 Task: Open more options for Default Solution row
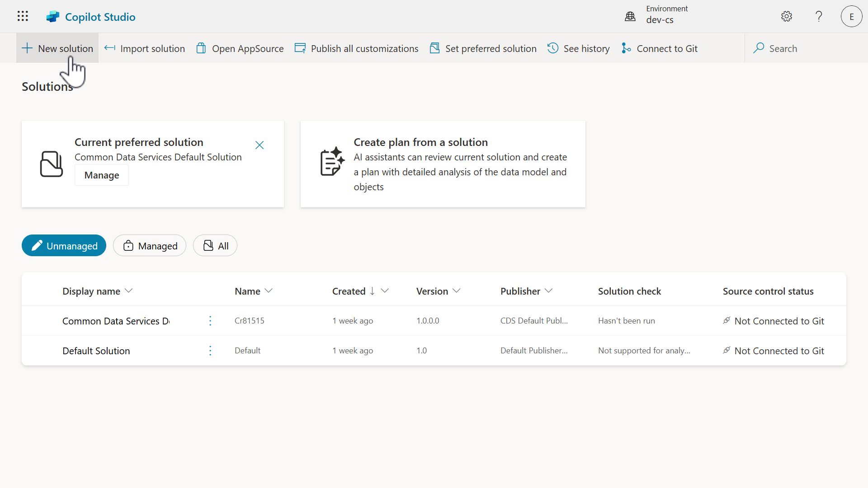pos(210,351)
